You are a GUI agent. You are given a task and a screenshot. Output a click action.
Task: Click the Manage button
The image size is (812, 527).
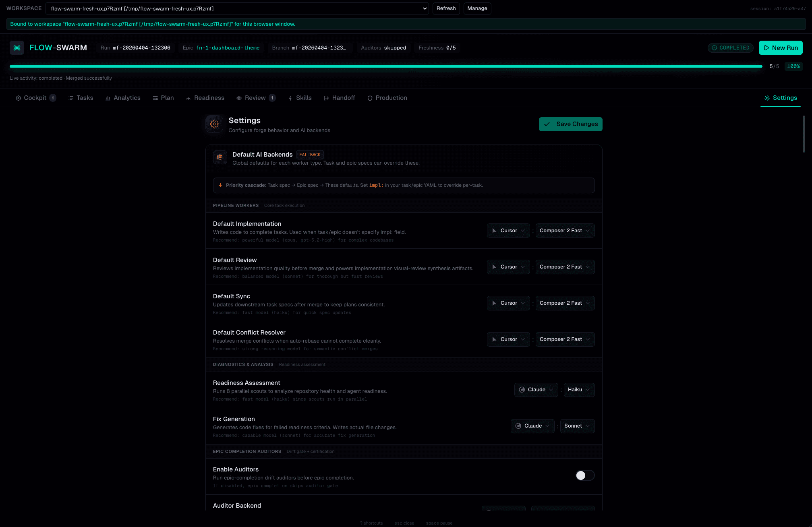[477, 8]
